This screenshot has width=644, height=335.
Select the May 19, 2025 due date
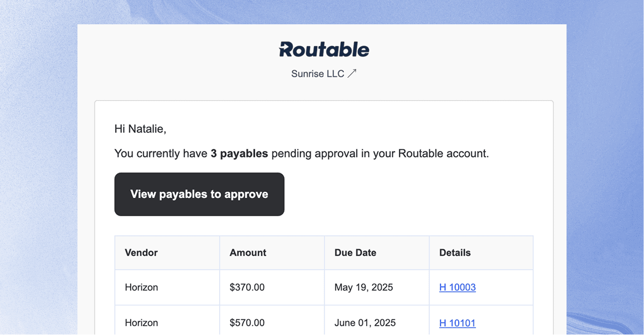[x=364, y=287]
